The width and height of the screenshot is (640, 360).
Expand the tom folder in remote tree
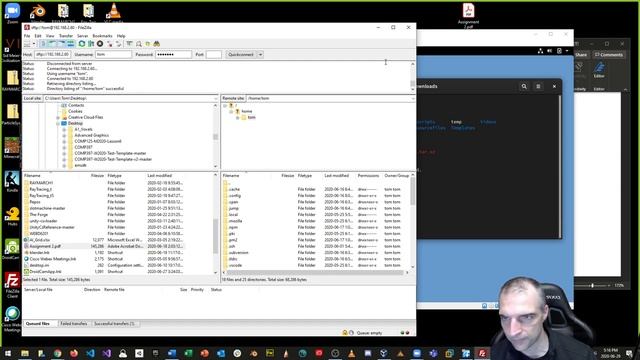[238, 118]
